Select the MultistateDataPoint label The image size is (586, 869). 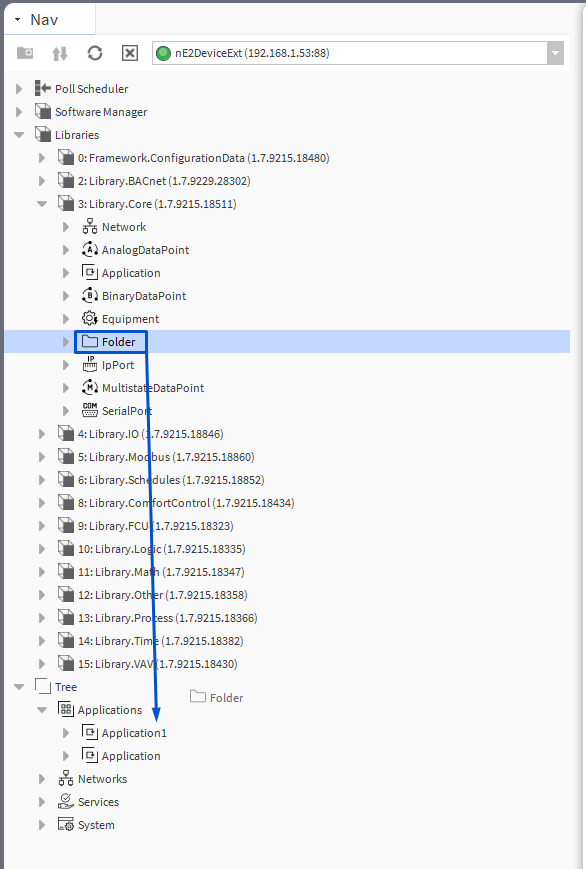[153, 388]
